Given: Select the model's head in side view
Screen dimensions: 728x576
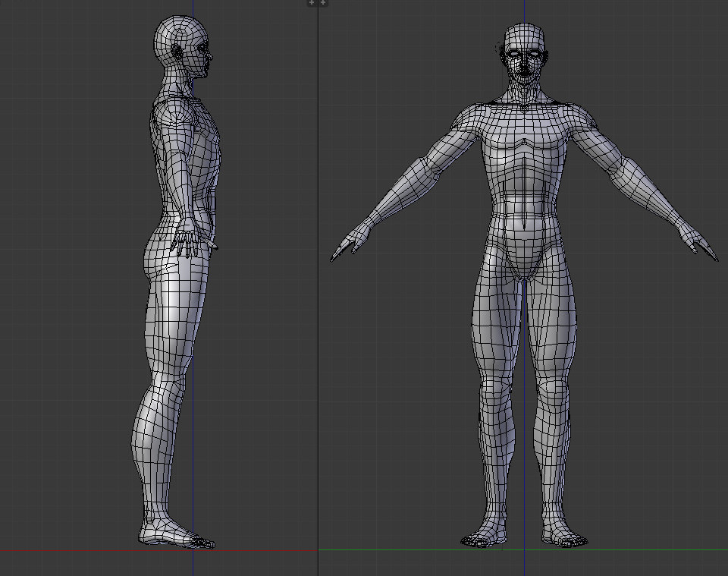Looking at the screenshot, I should pyautogui.click(x=184, y=47).
